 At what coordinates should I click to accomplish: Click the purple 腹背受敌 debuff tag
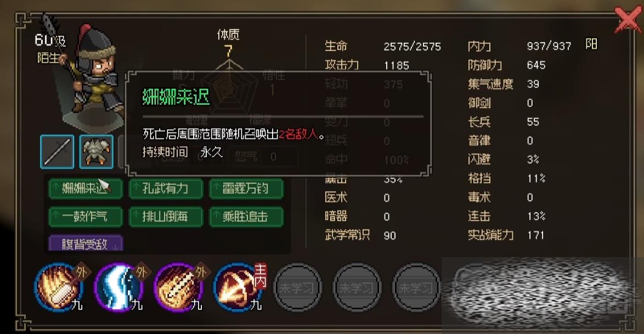click(86, 243)
